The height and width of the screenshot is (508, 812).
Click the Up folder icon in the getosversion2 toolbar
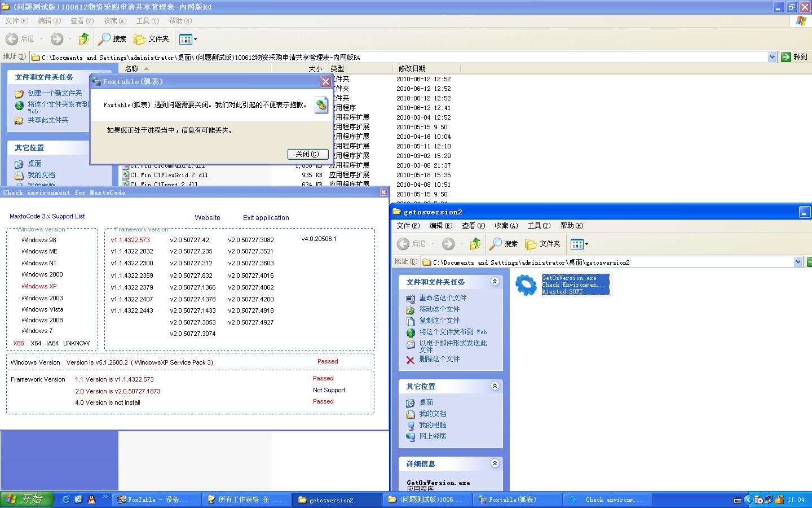pos(475,244)
